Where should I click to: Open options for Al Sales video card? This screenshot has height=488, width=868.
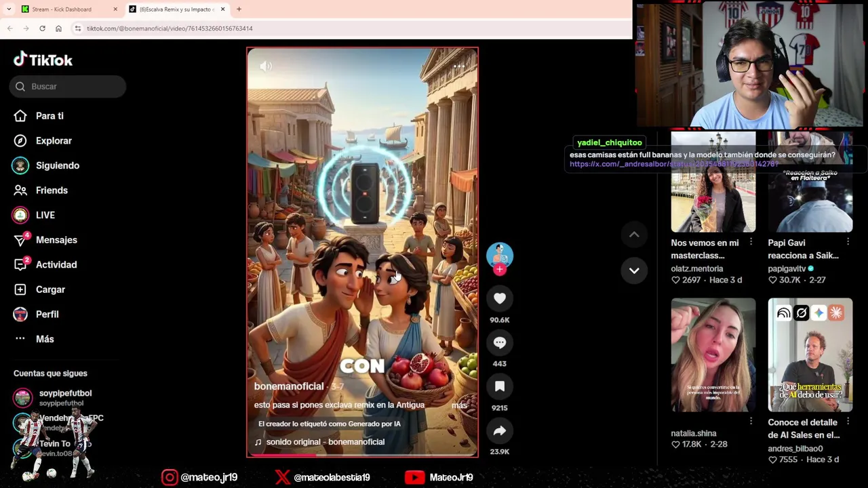pyautogui.click(x=848, y=422)
